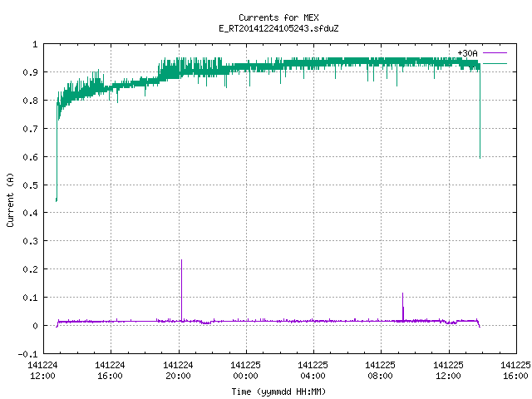Click the x-axis label '141225 16:00'
The image size is (532, 399).
tap(515, 370)
